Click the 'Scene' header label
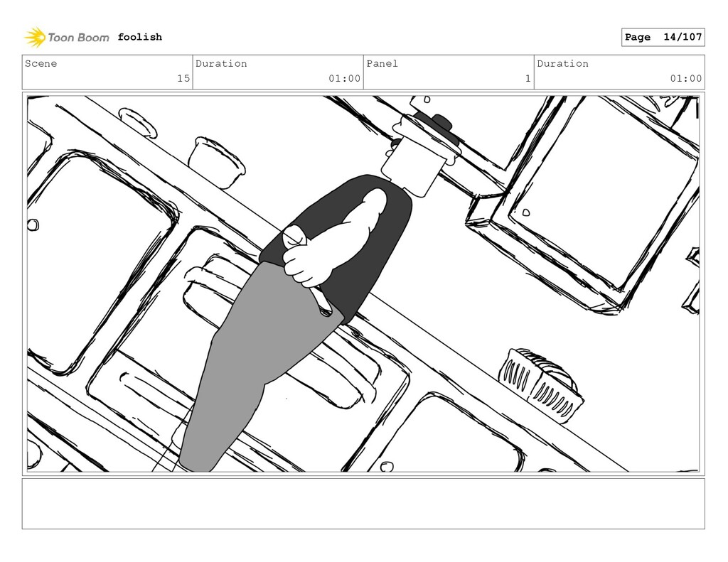Screen dimensions: 728x562 pyautogui.click(x=41, y=63)
